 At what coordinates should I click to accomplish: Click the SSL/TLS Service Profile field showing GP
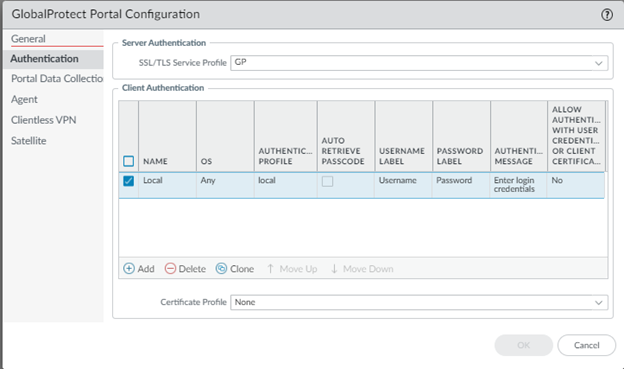(419, 63)
